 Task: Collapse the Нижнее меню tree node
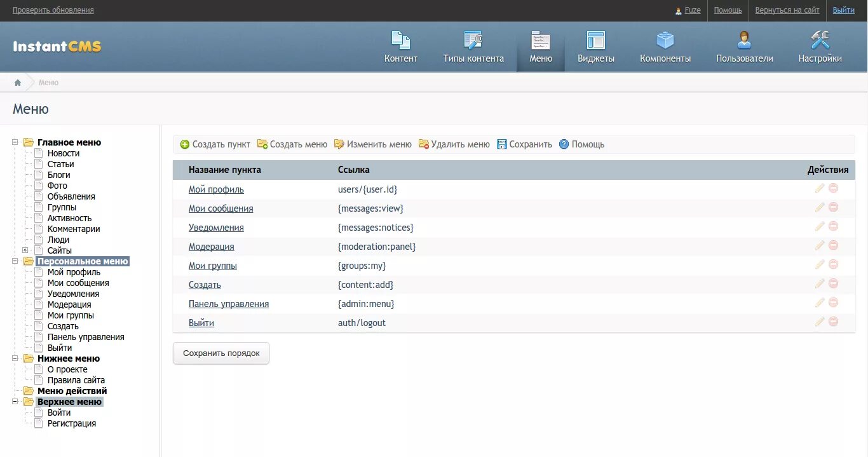click(15, 358)
